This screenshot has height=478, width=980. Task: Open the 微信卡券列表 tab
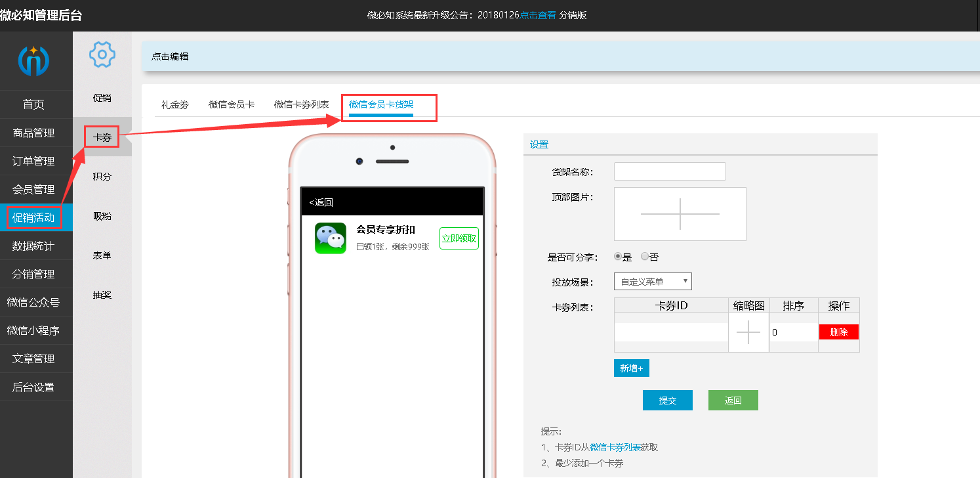coord(302,103)
